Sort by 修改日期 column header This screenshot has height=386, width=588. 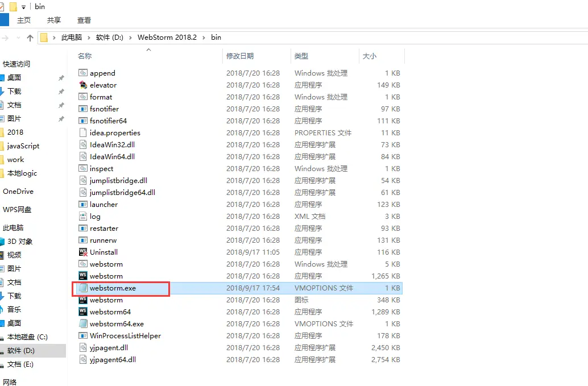(x=240, y=56)
